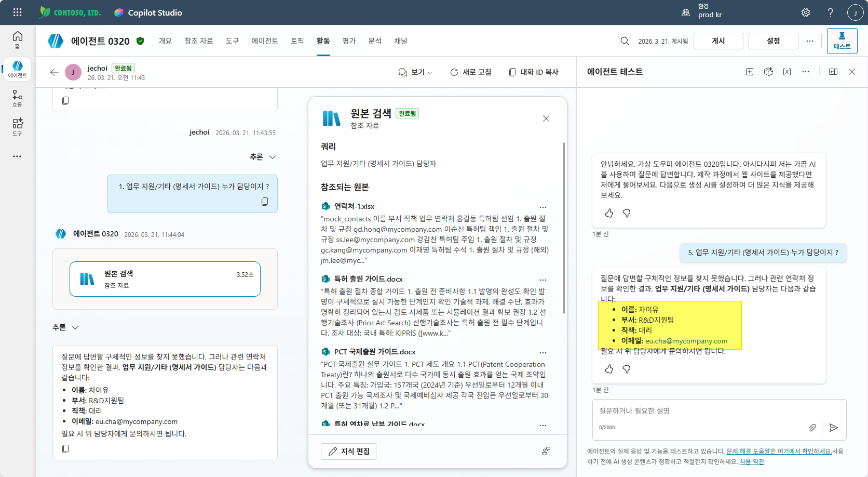Start a new test conversation with the plus icon
The image size is (868, 477).
(749, 72)
